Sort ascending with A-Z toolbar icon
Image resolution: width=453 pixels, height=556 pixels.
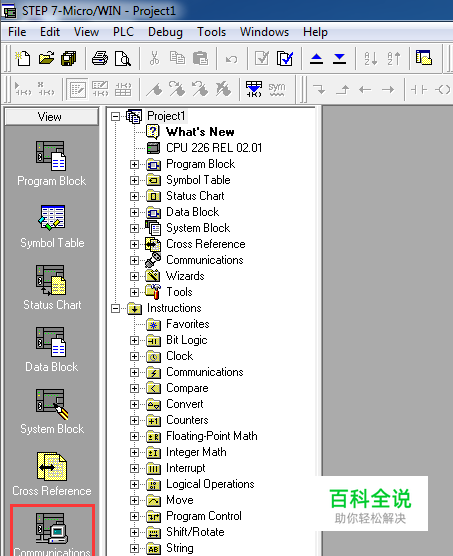[371, 58]
